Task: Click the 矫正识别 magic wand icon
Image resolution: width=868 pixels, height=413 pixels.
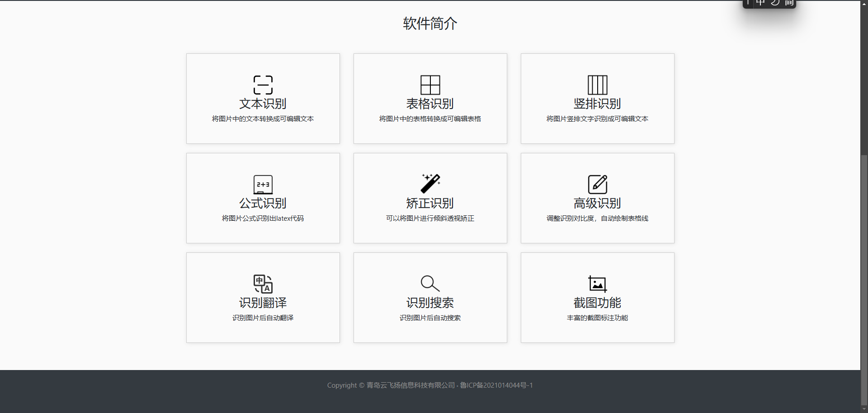Action: 430,184
